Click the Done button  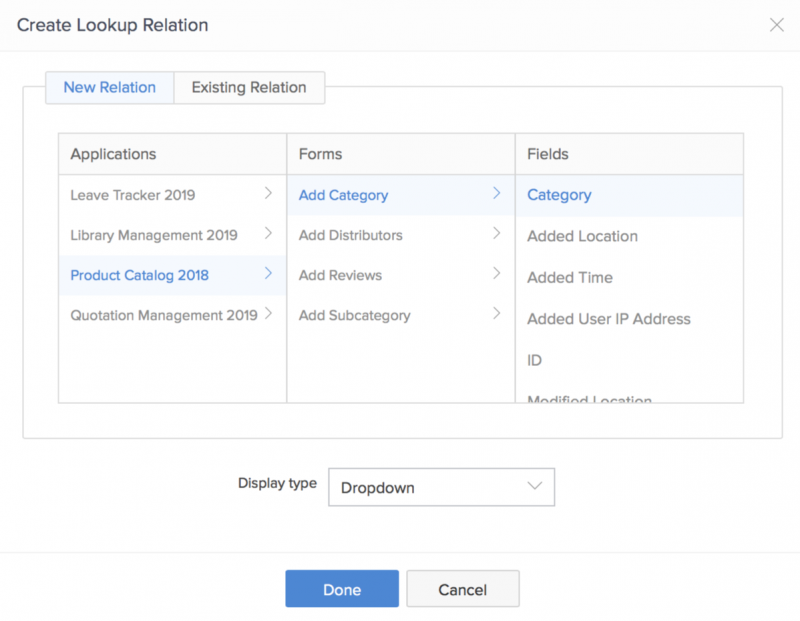click(342, 589)
